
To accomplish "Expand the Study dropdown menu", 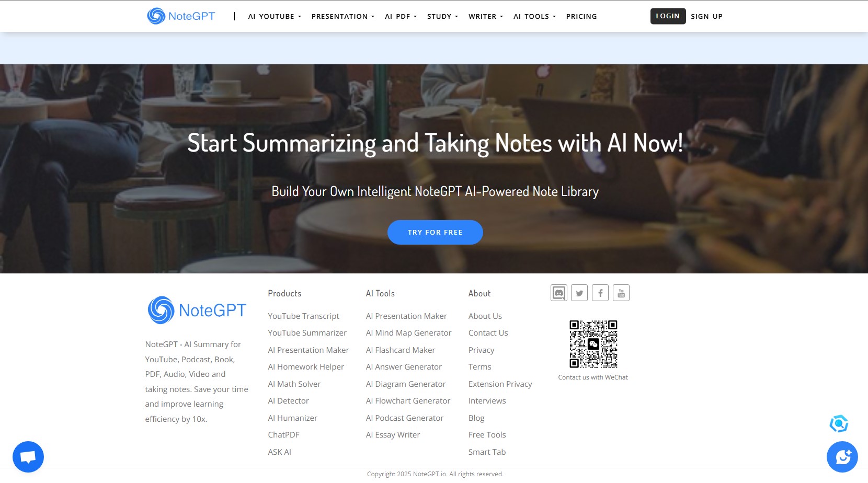I will pos(442,16).
